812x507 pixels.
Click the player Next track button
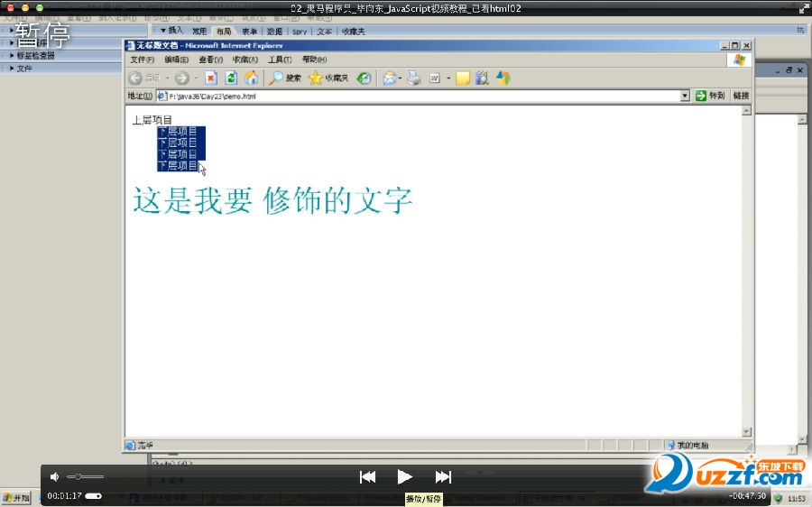[x=443, y=477]
